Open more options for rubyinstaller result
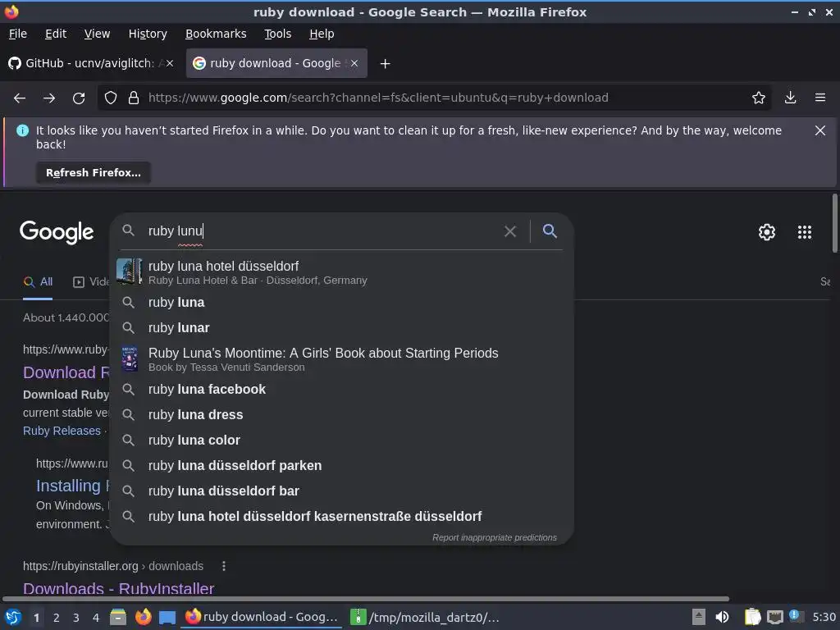Viewport: 840px width, 630px height. pos(224,566)
